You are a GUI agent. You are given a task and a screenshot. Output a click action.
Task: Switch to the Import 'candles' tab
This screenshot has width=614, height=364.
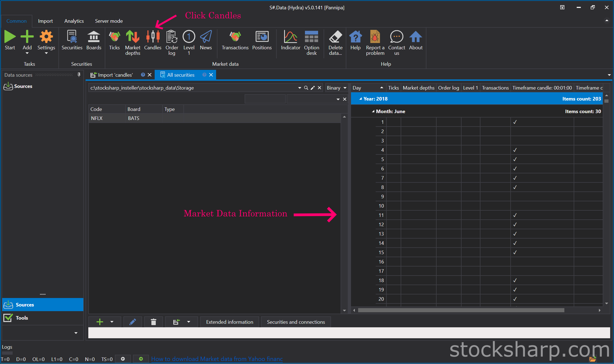click(x=115, y=75)
